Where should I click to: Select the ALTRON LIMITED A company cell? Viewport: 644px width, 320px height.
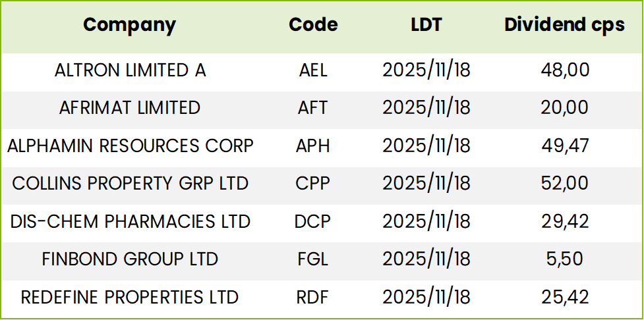(131, 70)
